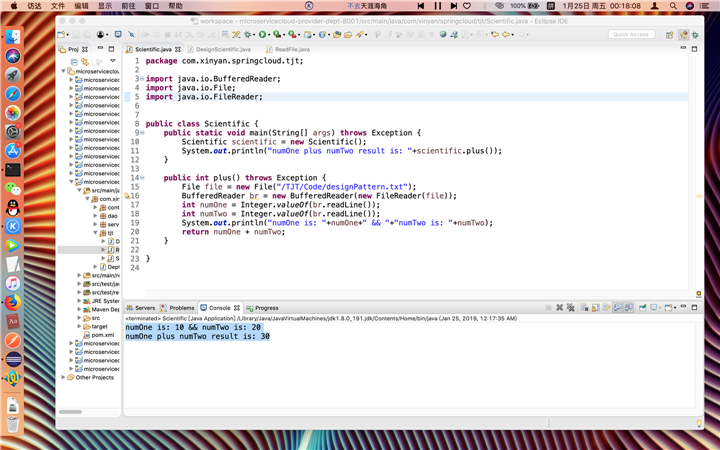Switch to the ReadFile.java editor tab
Screen dimensions: 720x450
click(292, 49)
